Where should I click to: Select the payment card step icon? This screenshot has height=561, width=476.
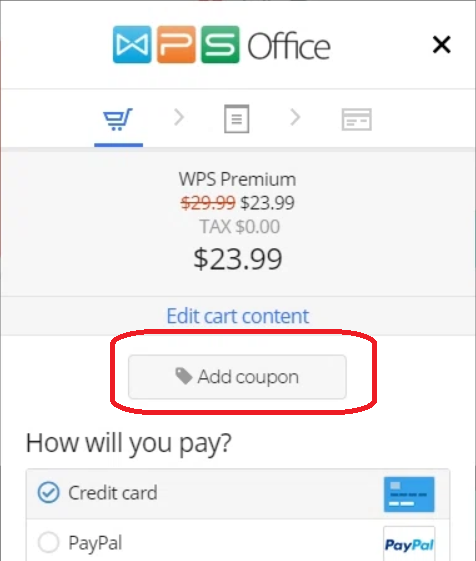[356, 119]
